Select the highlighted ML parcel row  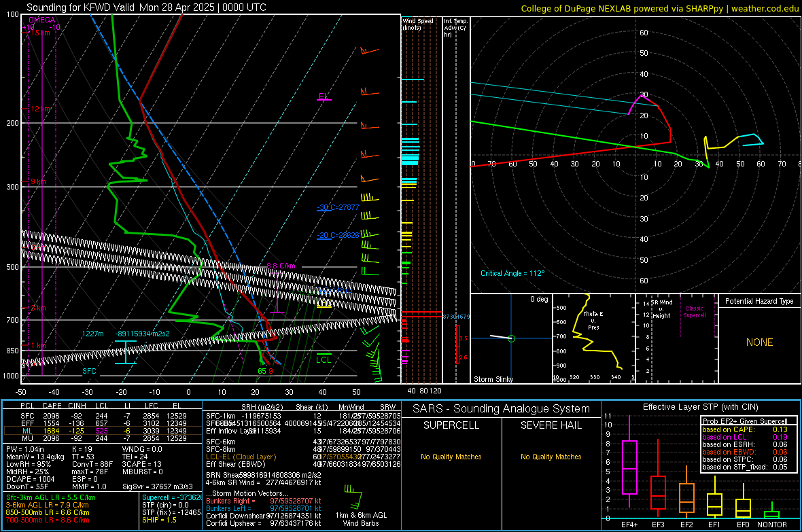tap(103, 431)
